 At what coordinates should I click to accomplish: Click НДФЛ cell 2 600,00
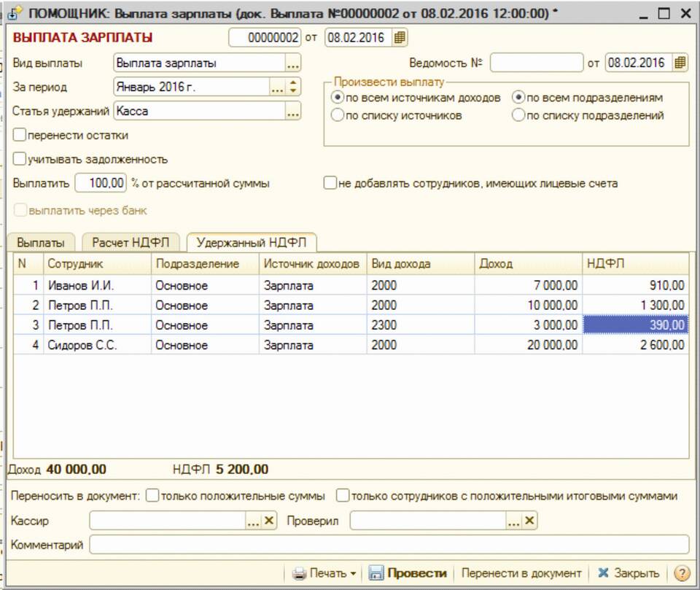(x=635, y=345)
